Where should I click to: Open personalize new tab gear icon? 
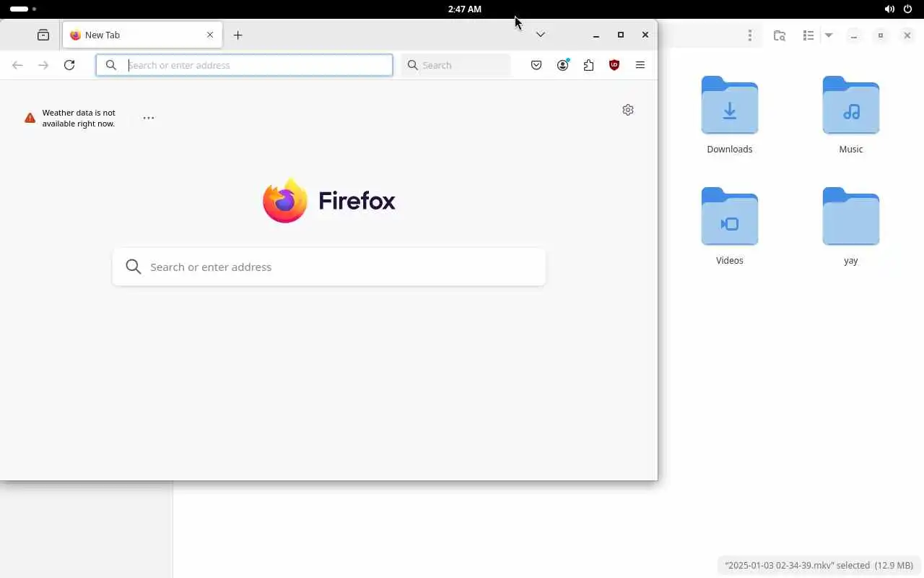pyautogui.click(x=628, y=110)
